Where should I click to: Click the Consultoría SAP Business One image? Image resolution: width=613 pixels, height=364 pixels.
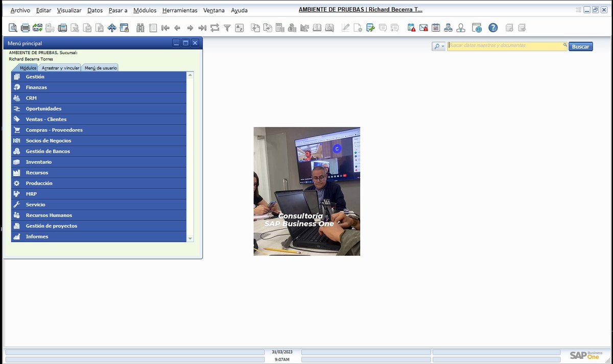tap(307, 191)
